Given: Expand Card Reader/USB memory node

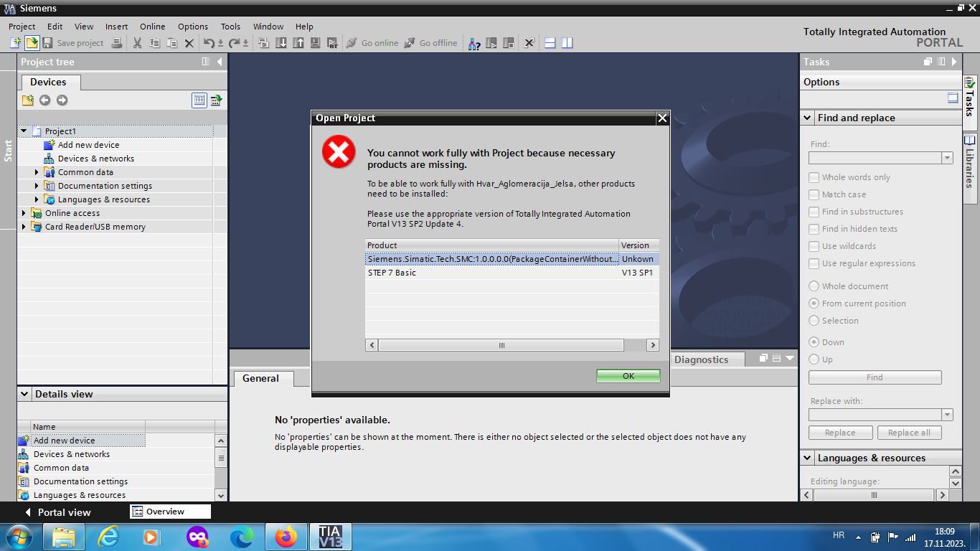Looking at the screenshot, I should coord(24,227).
